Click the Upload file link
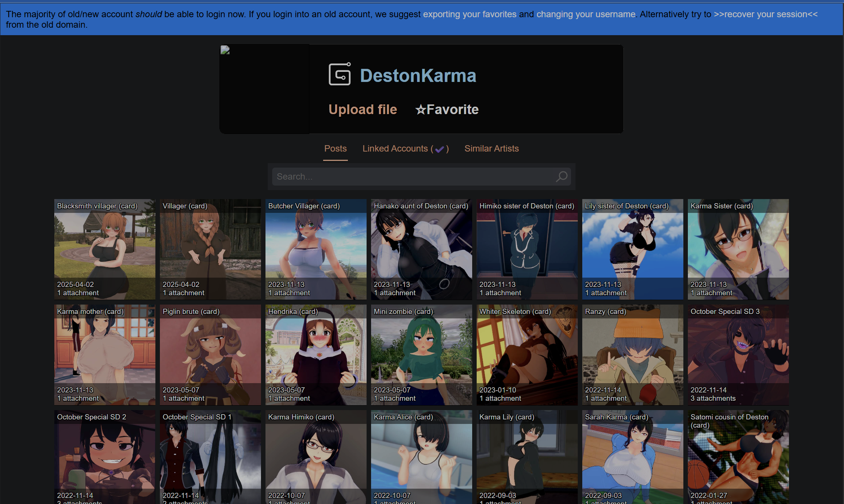 [362, 110]
